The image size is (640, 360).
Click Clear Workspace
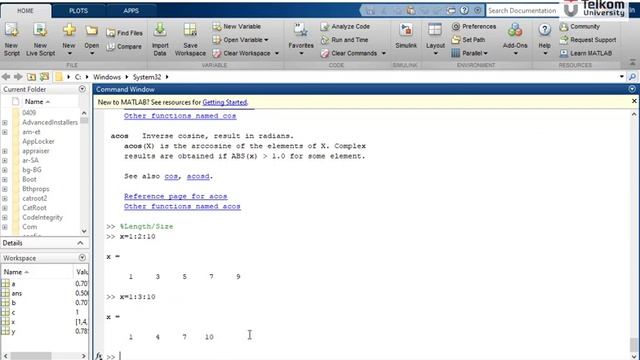coord(241,53)
